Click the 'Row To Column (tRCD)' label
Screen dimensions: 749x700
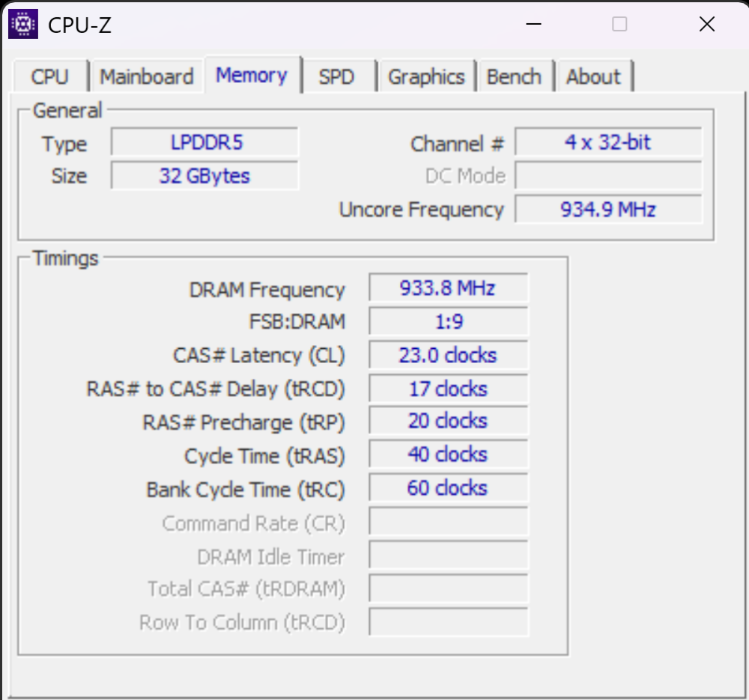(242, 623)
